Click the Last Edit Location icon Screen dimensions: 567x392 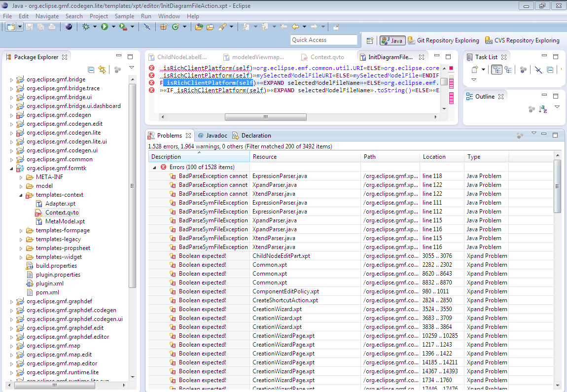(283, 27)
